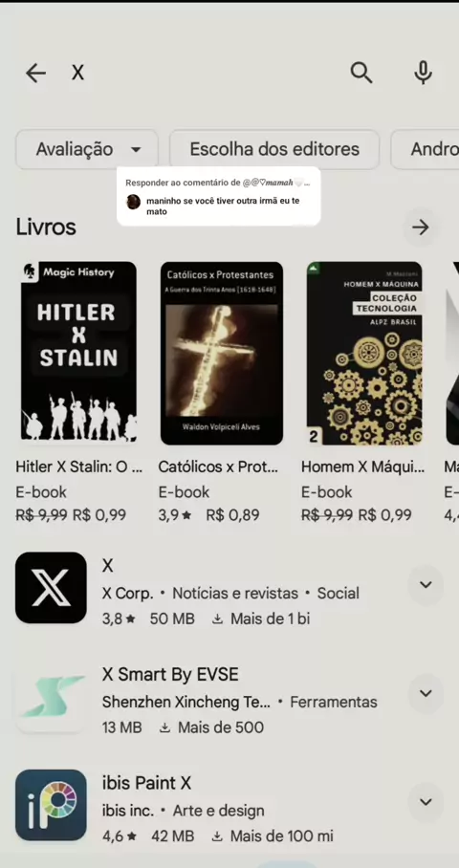Expand the X app details chevron

pos(426,585)
